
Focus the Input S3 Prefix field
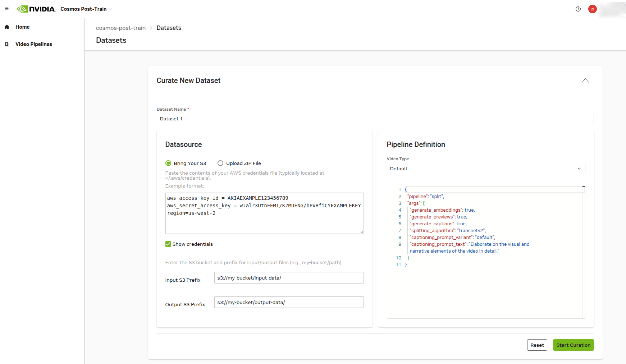(x=289, y=278)
